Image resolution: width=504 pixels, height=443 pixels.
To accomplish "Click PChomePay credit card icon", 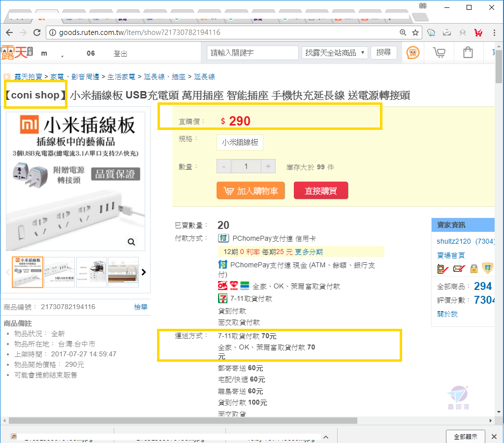I will (223, 238).
